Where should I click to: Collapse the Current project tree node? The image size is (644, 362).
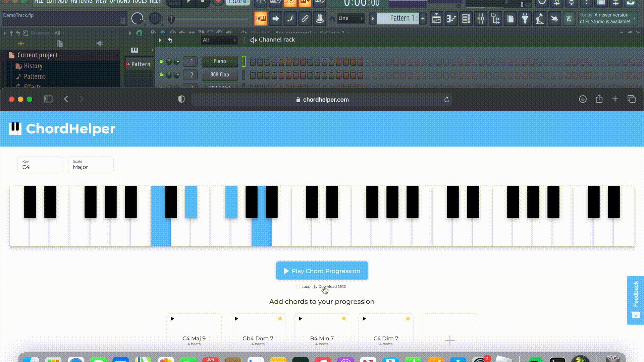tap(37, 55)
